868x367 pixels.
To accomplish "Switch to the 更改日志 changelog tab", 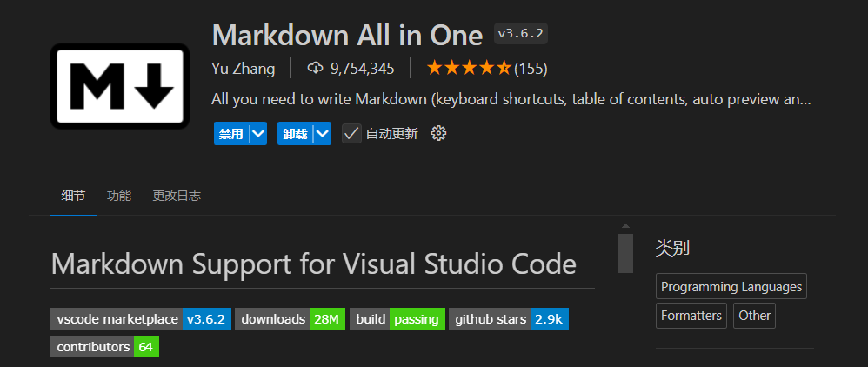I will point(177,196).
